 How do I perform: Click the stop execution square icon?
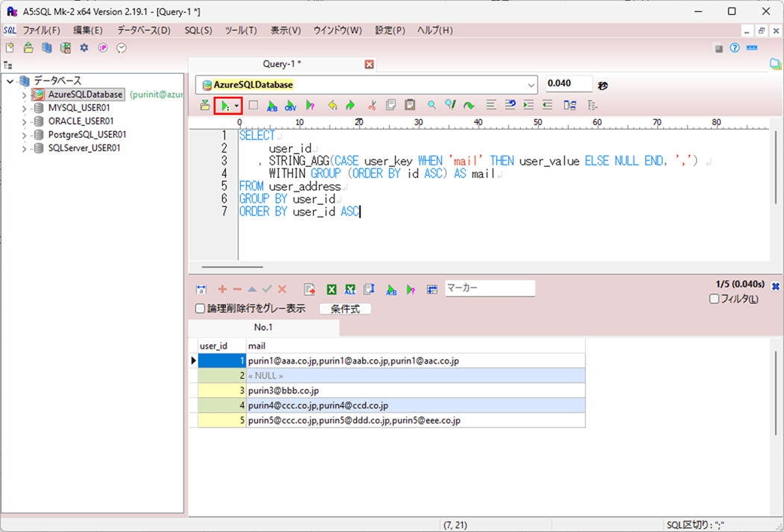click(x=253, y=106)
